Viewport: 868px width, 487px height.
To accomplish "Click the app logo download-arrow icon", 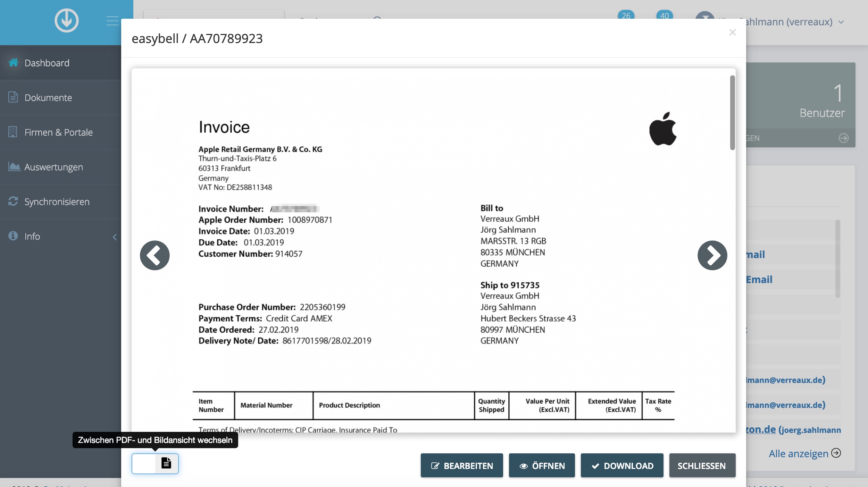I will pyautogui.click(x=66, y=20).
